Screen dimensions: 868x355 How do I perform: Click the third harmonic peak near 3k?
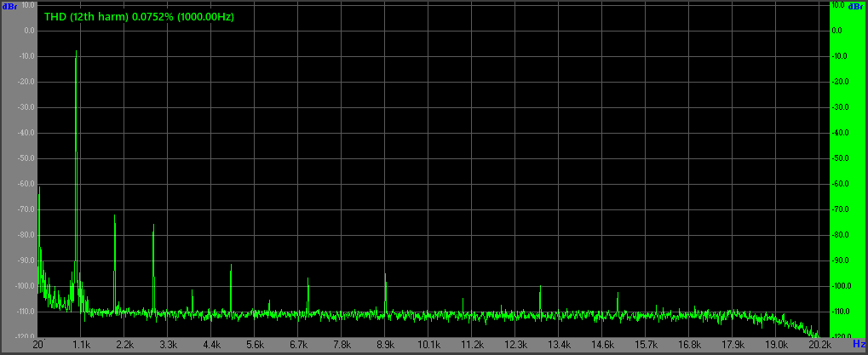153,225
